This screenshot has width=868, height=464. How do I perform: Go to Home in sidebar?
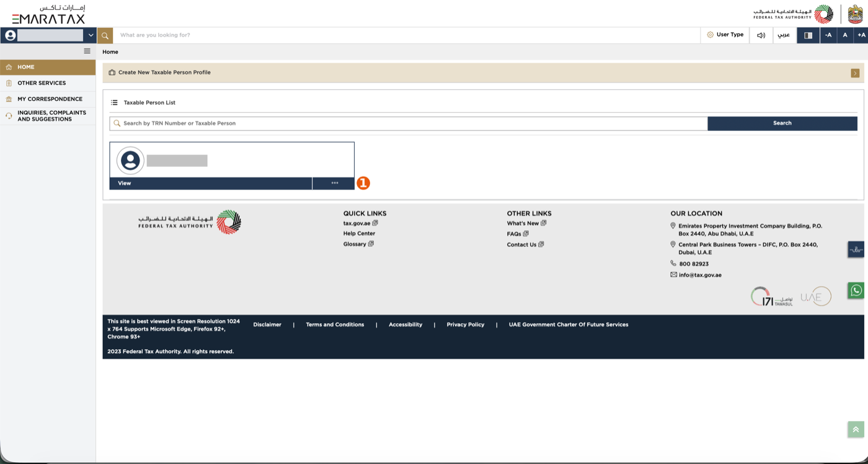pos(48,67)
